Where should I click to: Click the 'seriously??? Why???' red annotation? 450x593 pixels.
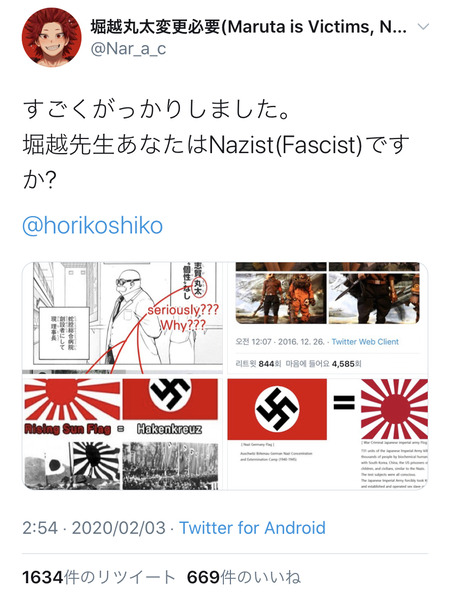pyautogui.click(x=183, y=317)
